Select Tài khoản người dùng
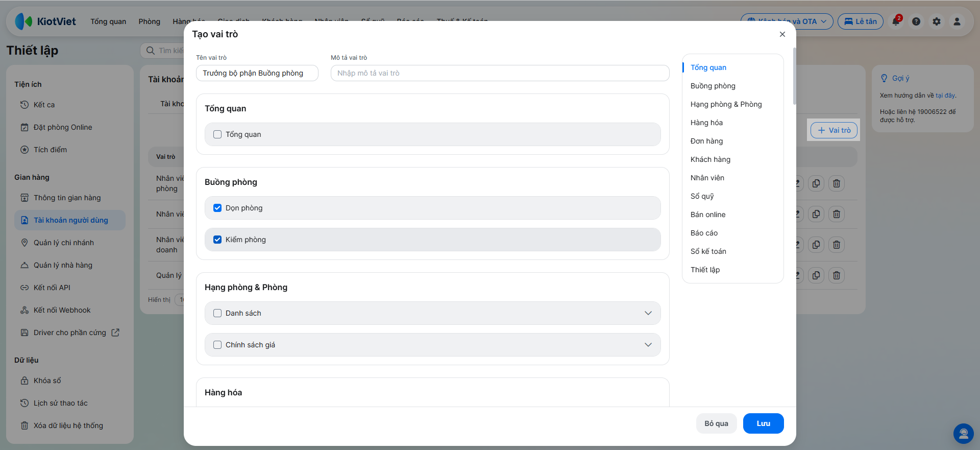Image resolution: width=980 pixels, height=450 pixels. (70, 220)
